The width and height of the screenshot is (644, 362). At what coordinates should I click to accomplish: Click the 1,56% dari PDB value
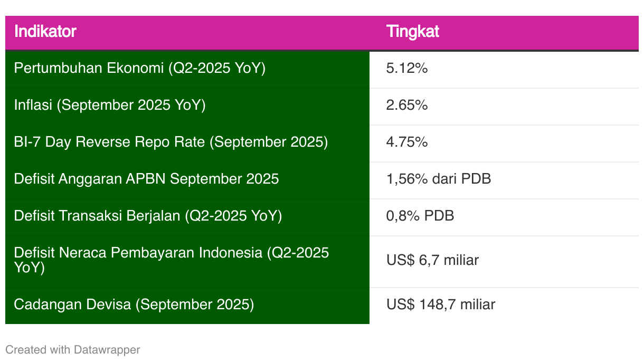(438, 179)
